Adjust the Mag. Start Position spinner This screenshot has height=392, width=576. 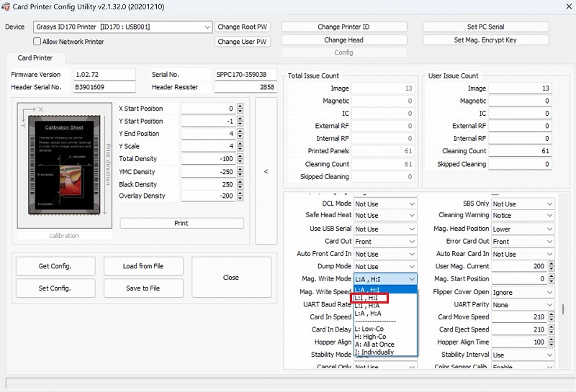552,279
